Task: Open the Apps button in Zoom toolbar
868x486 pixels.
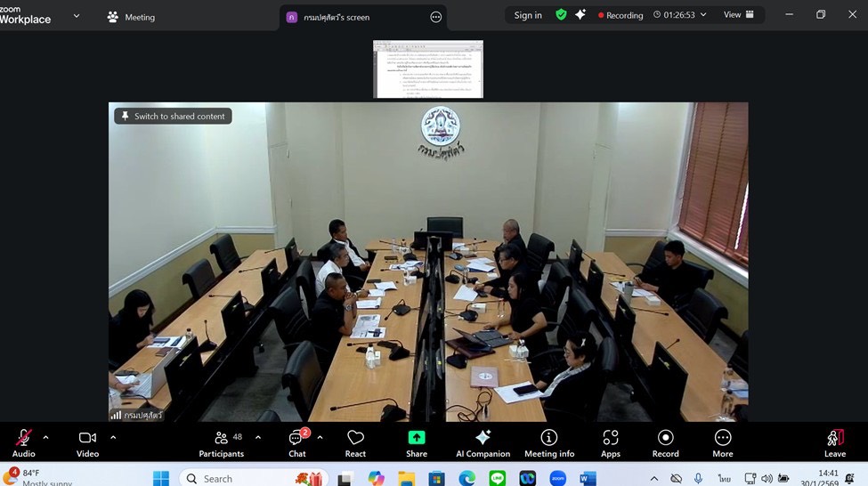Action: click(x=611, y=442)
